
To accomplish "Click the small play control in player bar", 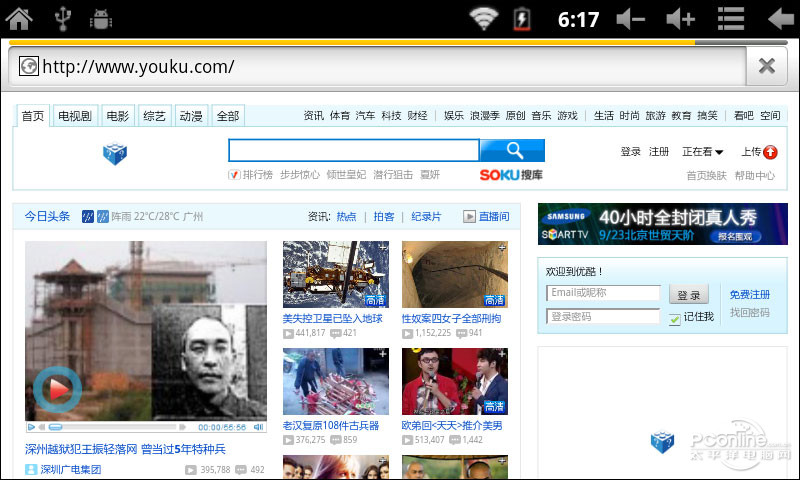I will [32, 427].
